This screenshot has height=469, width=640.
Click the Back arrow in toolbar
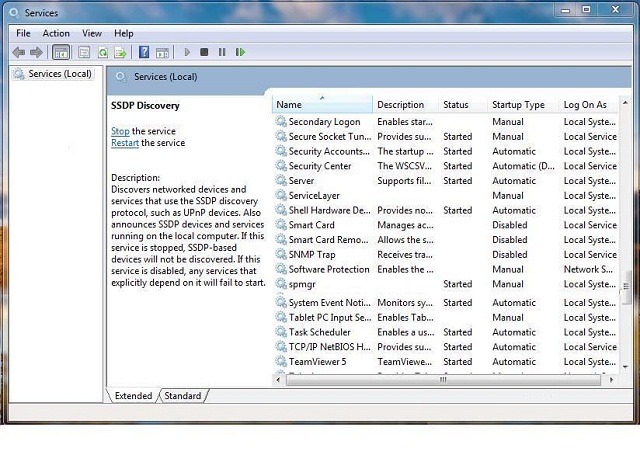(19, 52)
